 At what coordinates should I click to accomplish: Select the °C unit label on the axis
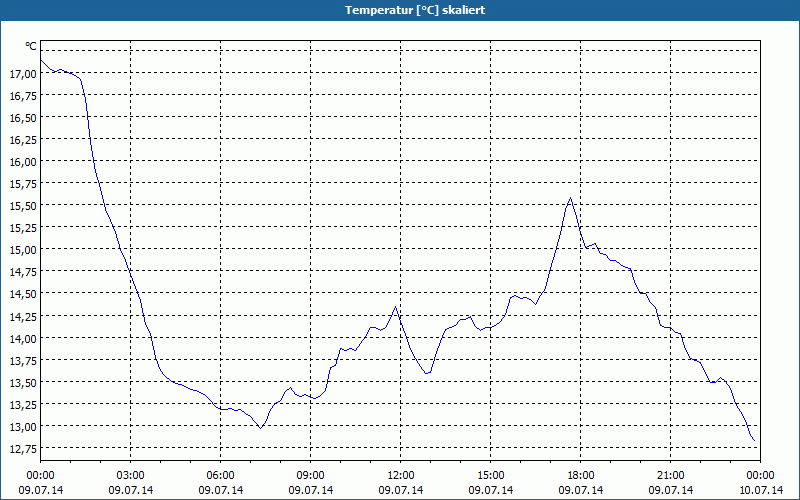(31, 46)
